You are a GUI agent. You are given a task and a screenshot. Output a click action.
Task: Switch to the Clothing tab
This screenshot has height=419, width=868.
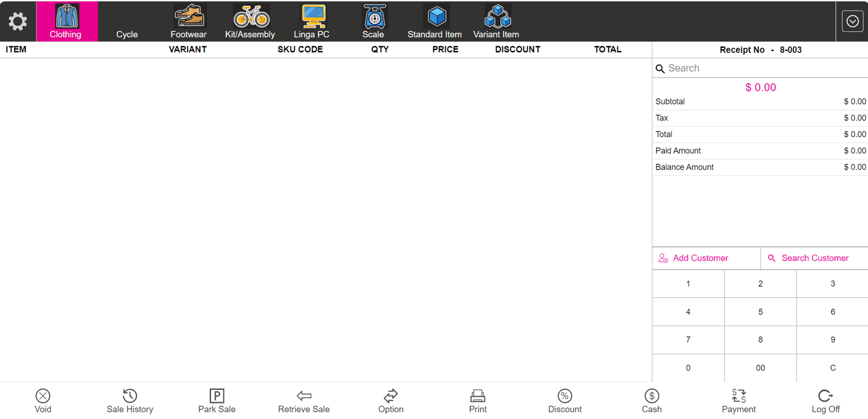pos(66,22)
